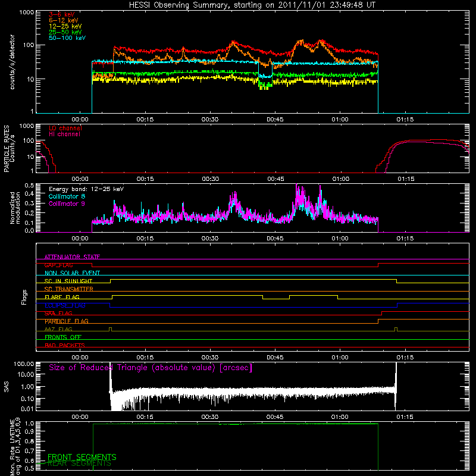The height and width of the screenshot is (476, 476).
Task: Click the 1.0 tick value on the livetime axis
Action: coord(30,424)
